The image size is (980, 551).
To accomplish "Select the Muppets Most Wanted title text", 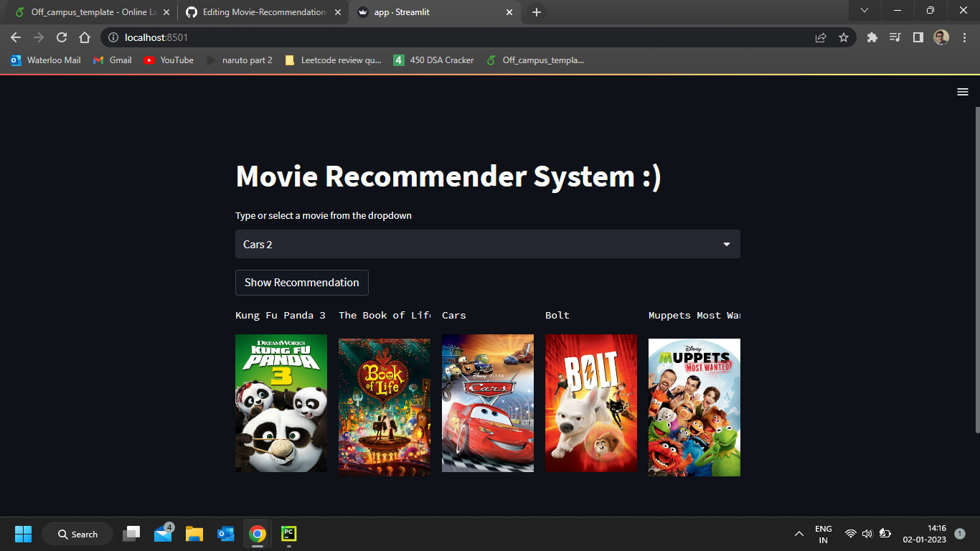I will pos(694,315).
